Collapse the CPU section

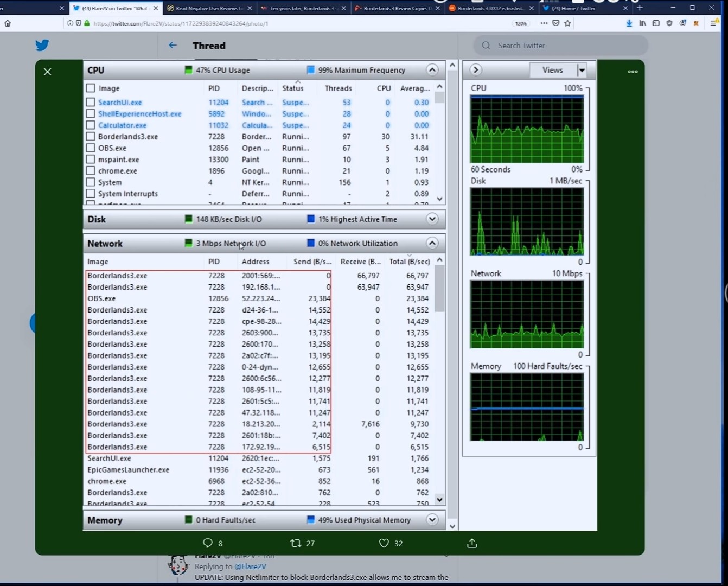click(x=432, y=70)
